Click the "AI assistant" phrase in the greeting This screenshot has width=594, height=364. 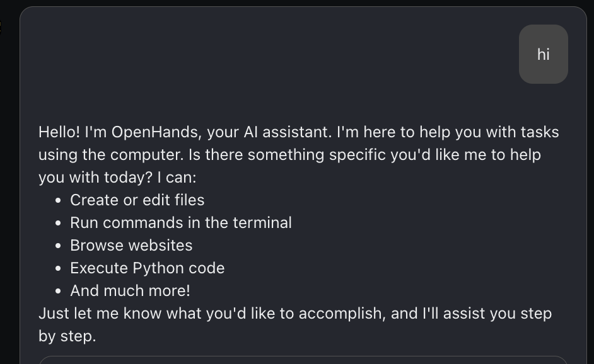[x=287, y=132]
